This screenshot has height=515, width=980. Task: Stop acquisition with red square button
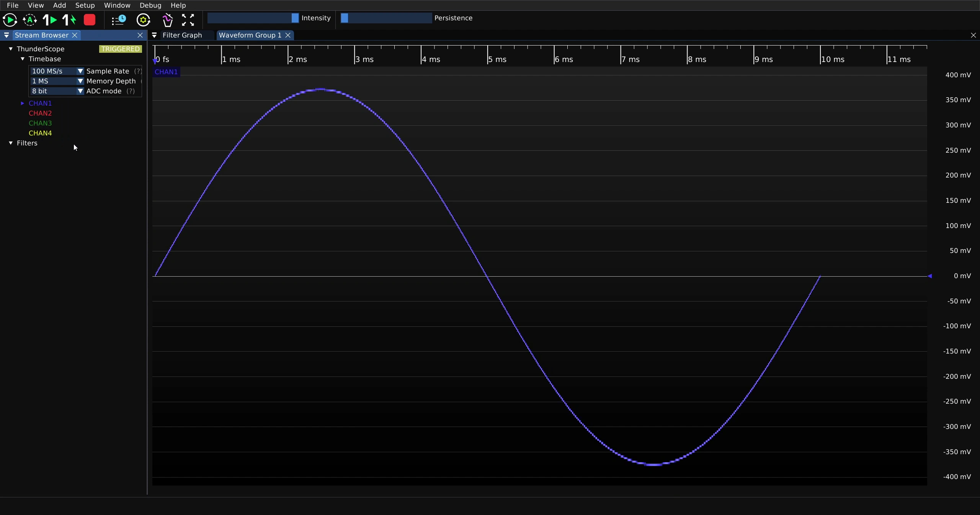(x=90, y=20)
